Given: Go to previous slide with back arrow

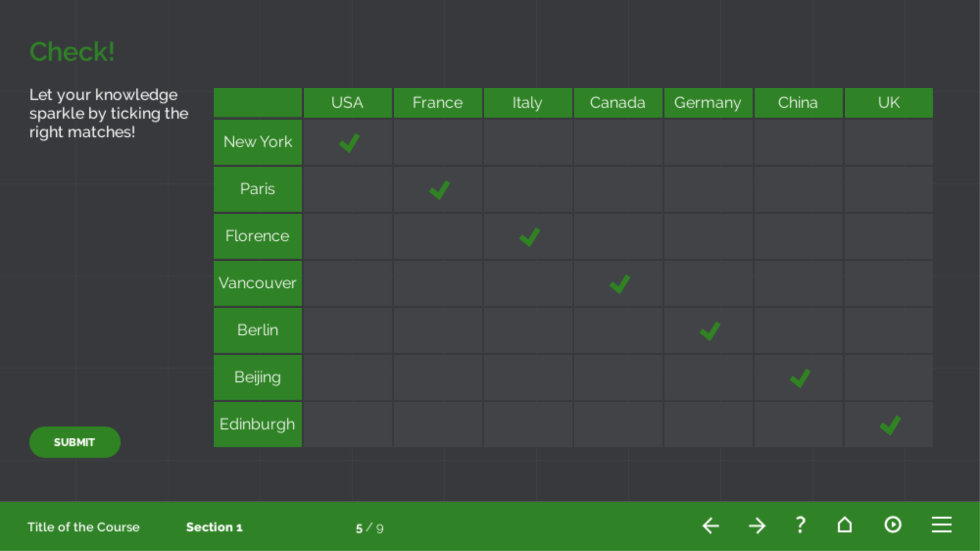Looking at the screenshot, I should click(710, 526).
